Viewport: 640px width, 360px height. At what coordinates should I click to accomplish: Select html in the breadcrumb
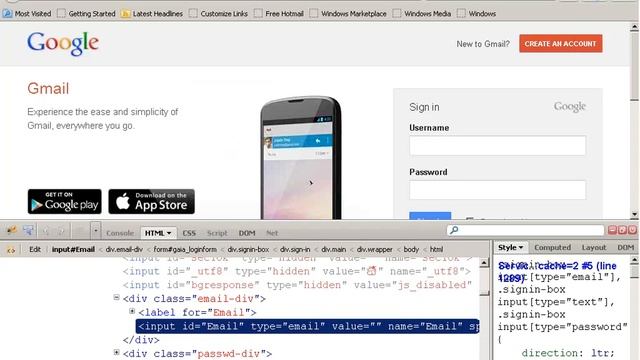436,249
